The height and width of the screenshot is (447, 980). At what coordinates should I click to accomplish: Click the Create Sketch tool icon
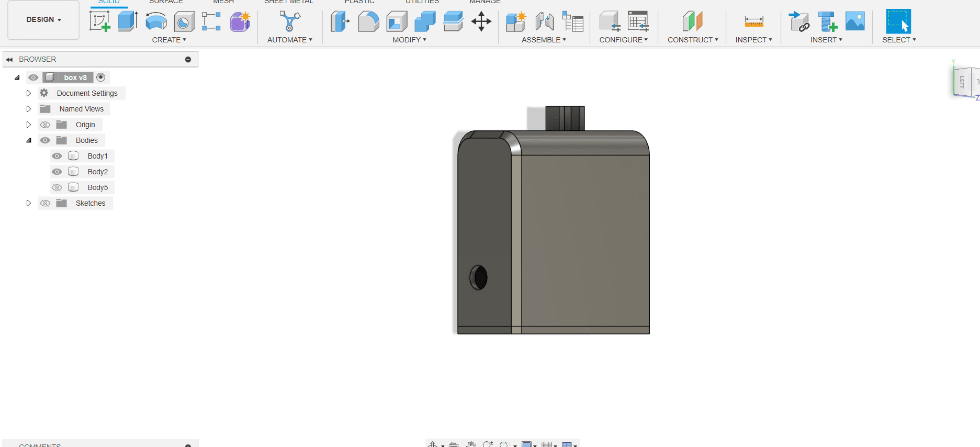tap(100, 21)
